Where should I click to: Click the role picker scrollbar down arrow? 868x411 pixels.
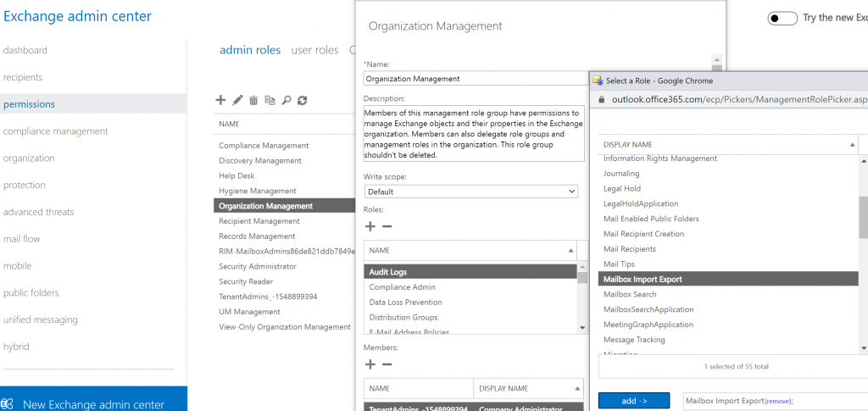pyautogui.click(x=864, y=348)
